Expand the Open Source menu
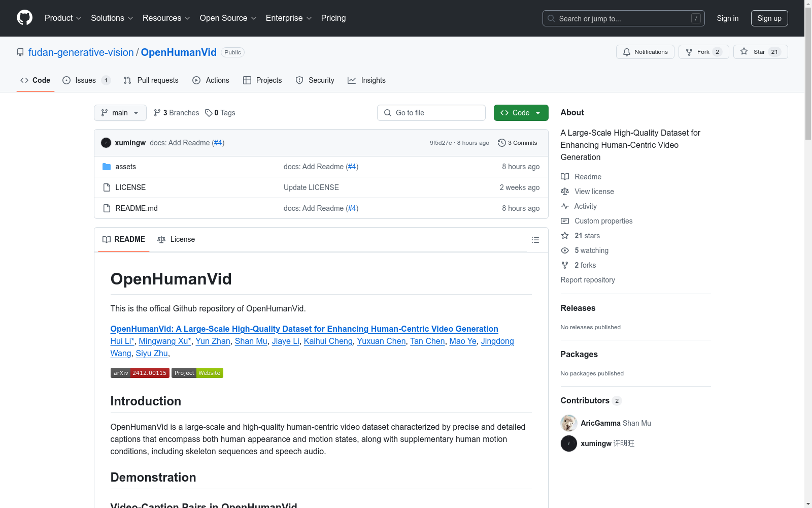The height and width of the screenshot is (508, 812). [228, 18]
